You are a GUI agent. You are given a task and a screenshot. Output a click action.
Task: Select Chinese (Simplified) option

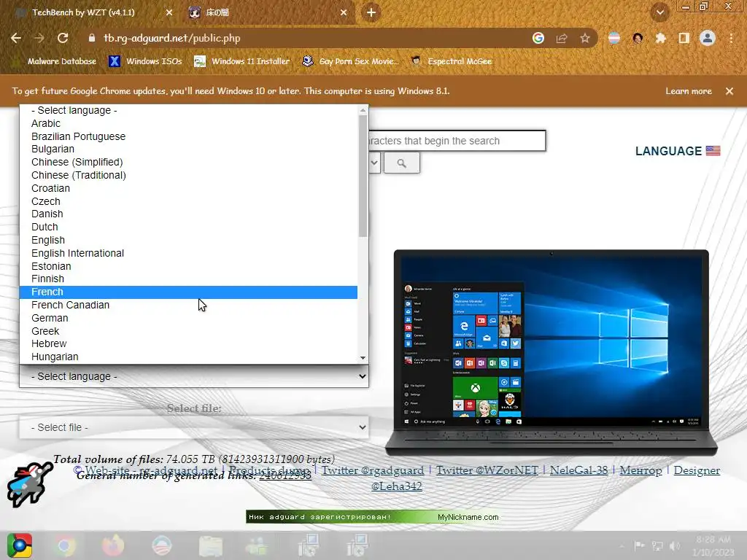coord(188,162)
